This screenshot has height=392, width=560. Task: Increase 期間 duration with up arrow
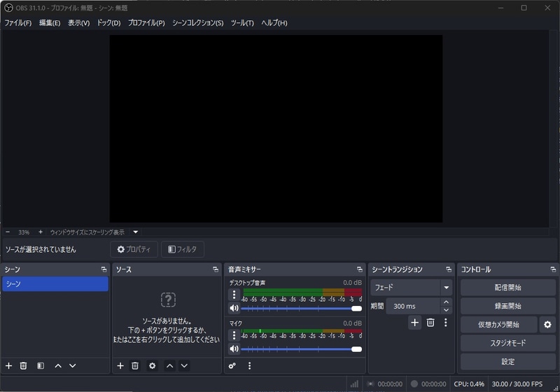446,302
